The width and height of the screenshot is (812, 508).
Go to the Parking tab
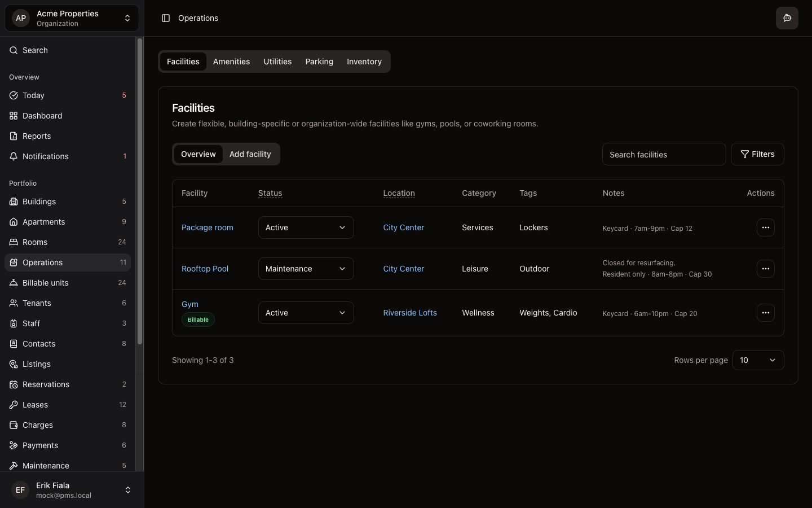[x=319, y=62]
